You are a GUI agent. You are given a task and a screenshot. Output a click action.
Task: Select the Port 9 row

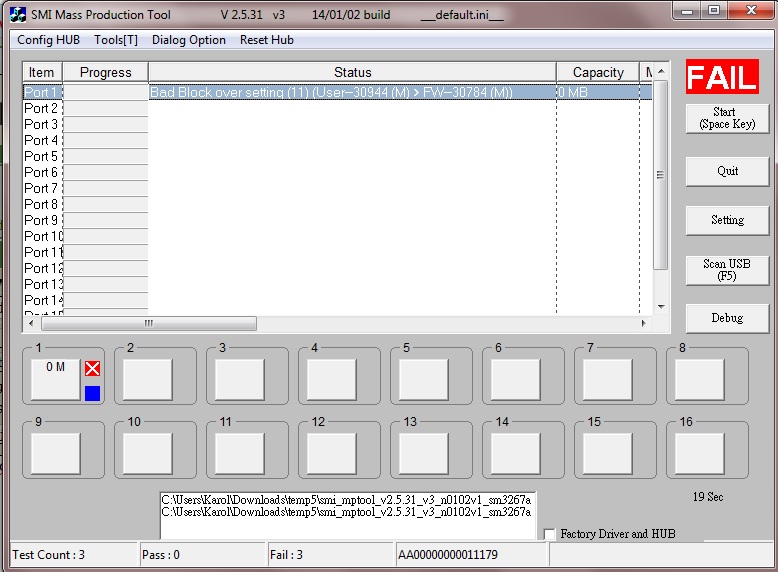tap(337, 220)
